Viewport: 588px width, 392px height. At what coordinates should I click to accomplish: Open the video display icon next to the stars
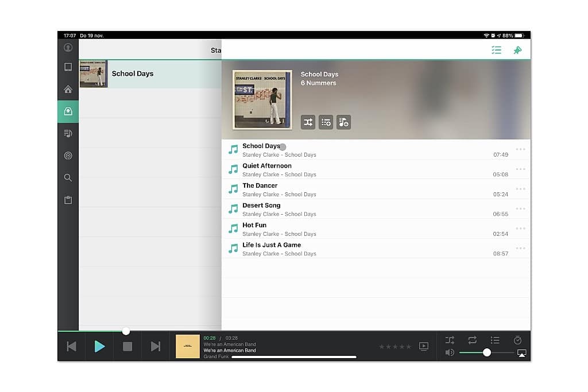424,346
